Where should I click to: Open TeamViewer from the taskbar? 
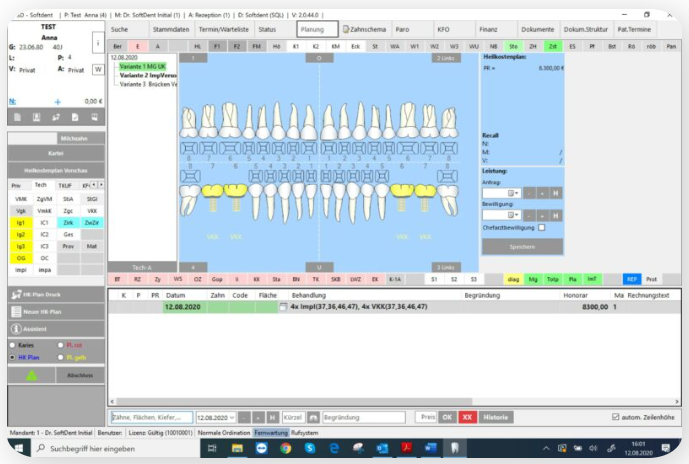click(262, 448)
